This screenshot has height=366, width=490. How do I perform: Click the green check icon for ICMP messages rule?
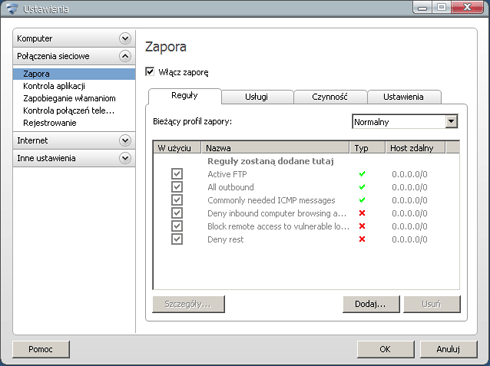[362, 200]
